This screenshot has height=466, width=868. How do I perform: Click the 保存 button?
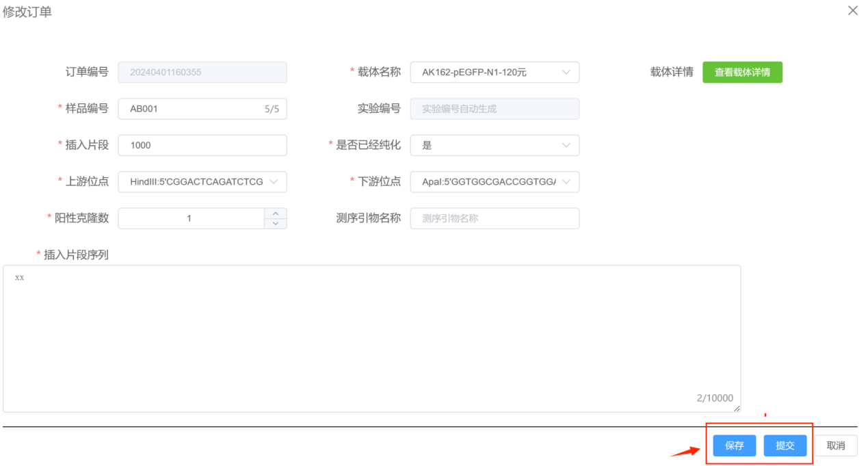(734, 445)
